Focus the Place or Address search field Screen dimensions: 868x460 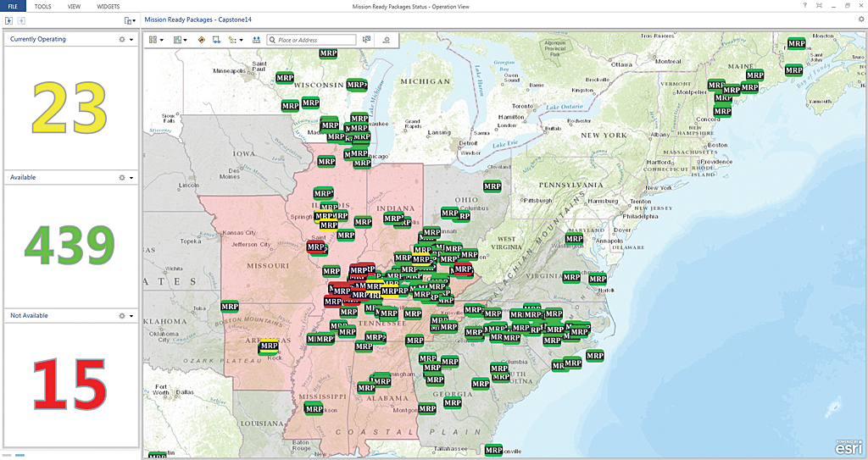point(312,40)
